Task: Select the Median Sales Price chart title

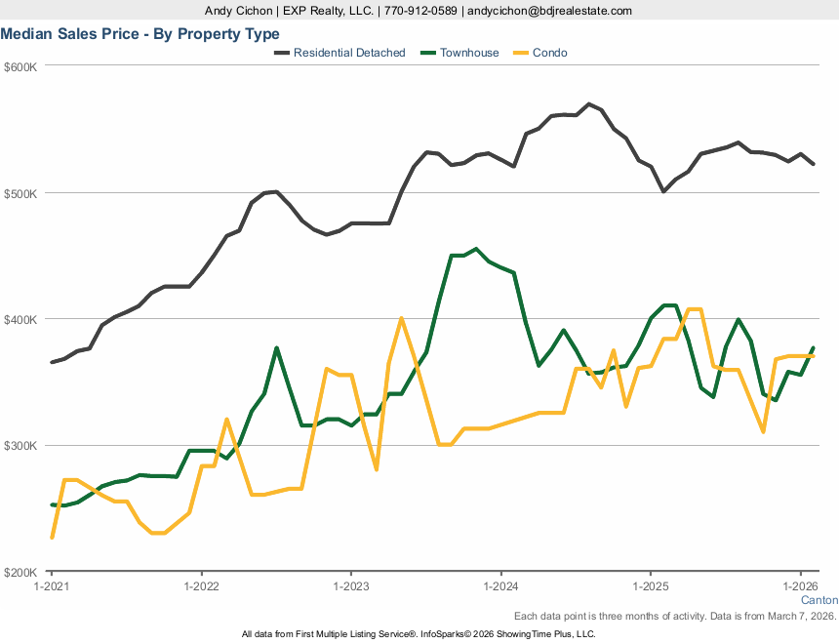Action: pos(140,33)
